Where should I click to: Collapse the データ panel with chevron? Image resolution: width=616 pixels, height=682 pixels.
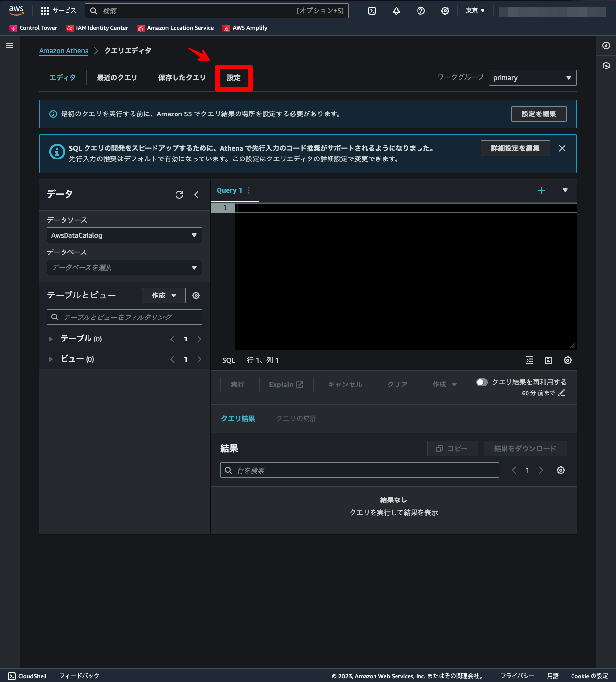[196, 195]
